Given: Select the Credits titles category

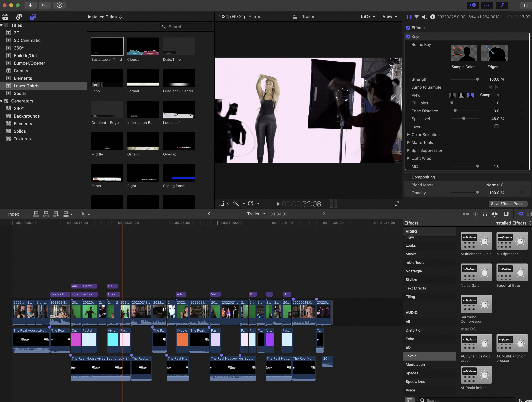Looking at the screenshot, I should pyautogui.click(x=21, y=71).
